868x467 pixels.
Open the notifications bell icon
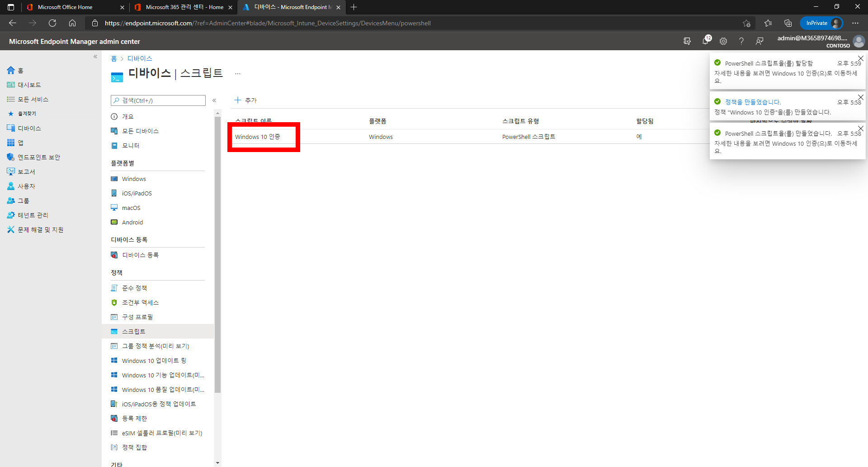pyautogui.click(x=705, y=41)
